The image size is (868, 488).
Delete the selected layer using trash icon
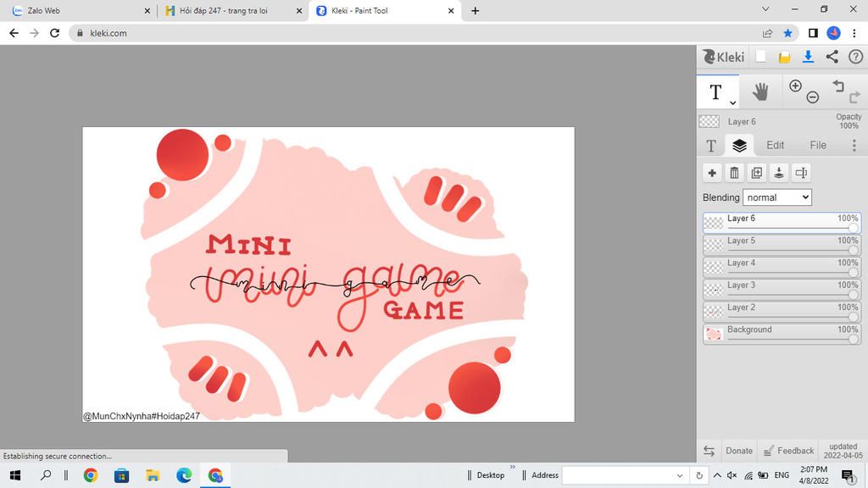pyautogui.click(x=734, y=173)
